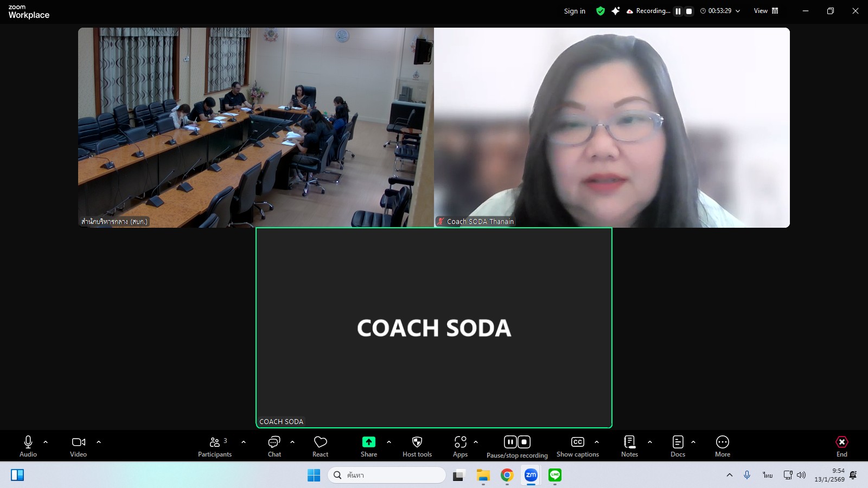
Task: Toggle Show captions CC button
Action: coord(578,446)
